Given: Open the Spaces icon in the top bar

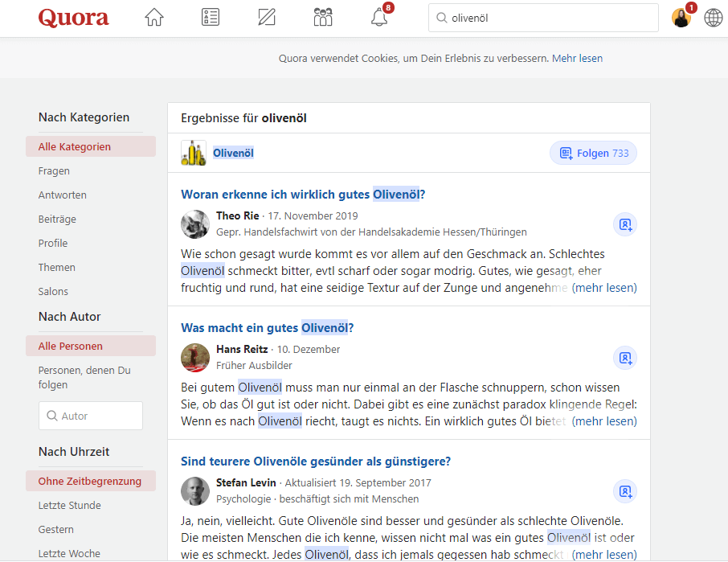Looking at the screenshot, I should (x=322, y=16).
